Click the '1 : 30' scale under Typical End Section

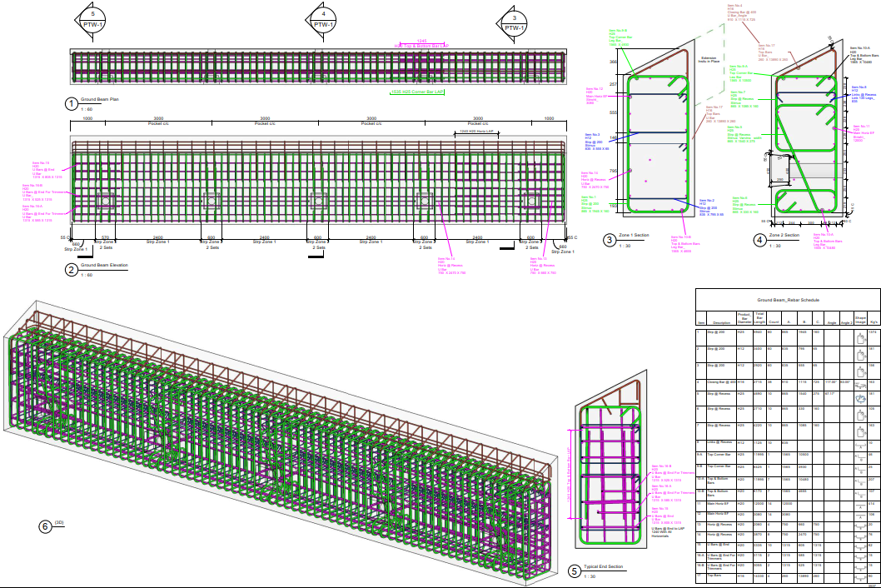[590, 576]
